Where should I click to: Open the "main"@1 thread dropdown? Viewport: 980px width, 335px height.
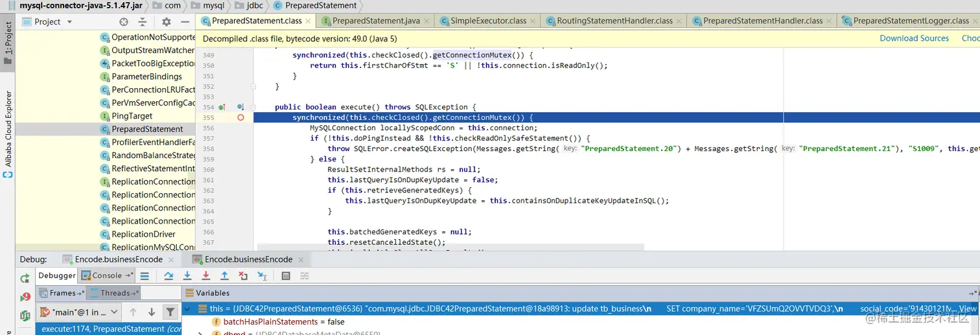(79, 312)
